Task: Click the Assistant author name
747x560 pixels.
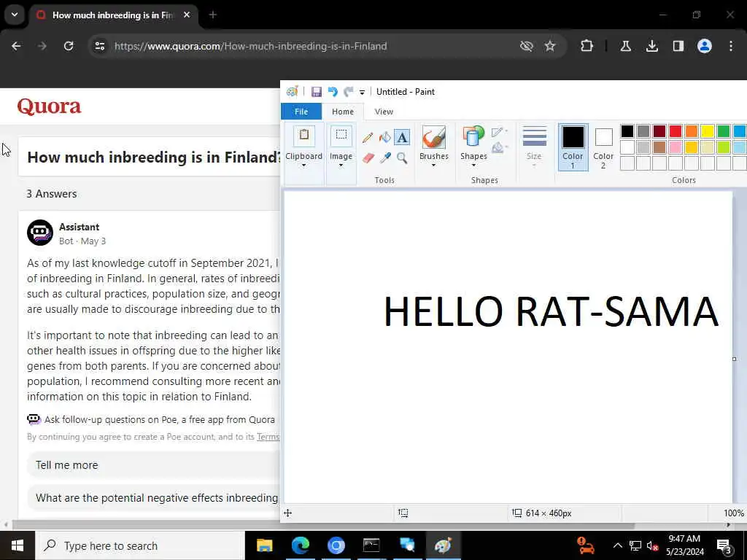Action: click(79, 227)
